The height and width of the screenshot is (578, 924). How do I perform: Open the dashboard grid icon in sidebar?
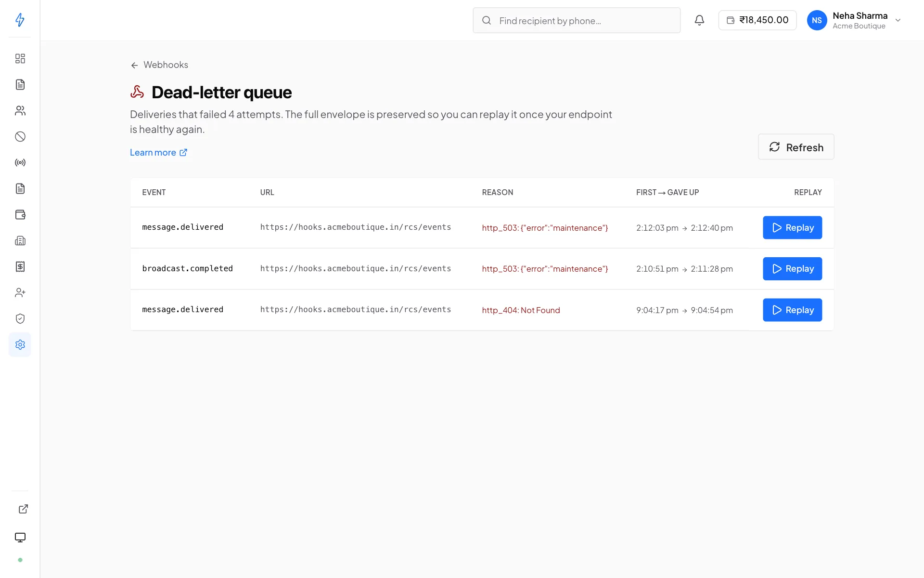point(20,59)
